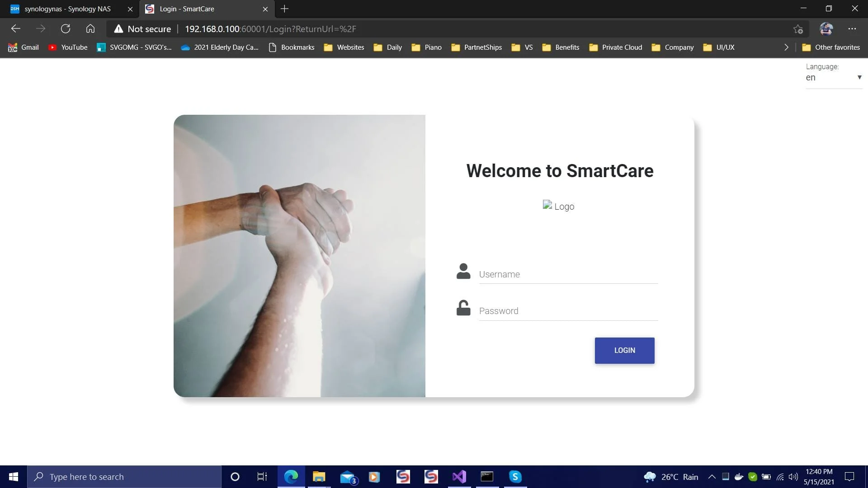Expand the UI/UX bookmarks folder
The width and height of the screenshot is (868, 488).
(x=719, y=47)
